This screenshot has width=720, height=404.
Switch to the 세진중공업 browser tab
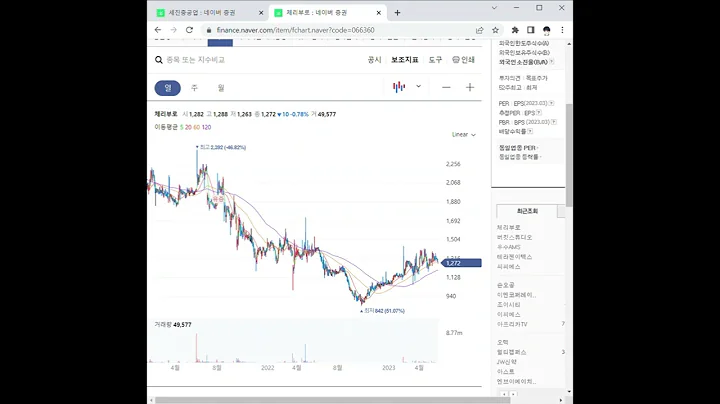pos(209,13)
